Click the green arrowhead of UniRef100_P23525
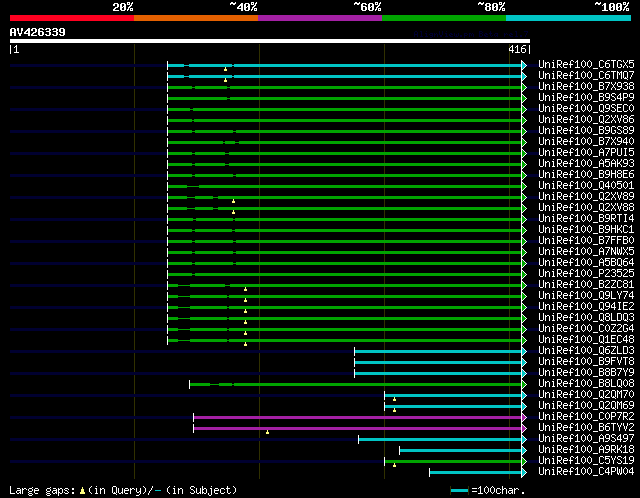 (524, 274)
